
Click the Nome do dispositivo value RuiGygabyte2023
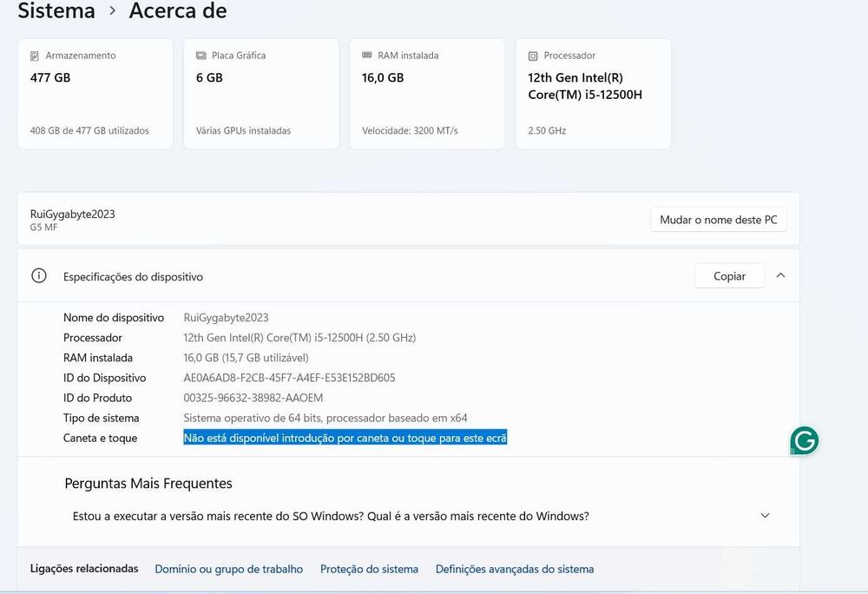point(226,318)
